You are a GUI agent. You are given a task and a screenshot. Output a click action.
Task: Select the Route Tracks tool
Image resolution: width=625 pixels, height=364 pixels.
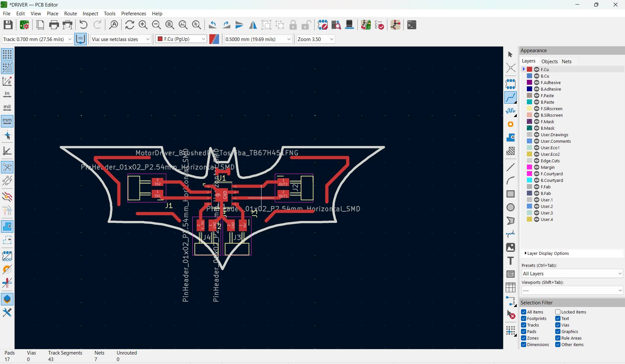511,97
